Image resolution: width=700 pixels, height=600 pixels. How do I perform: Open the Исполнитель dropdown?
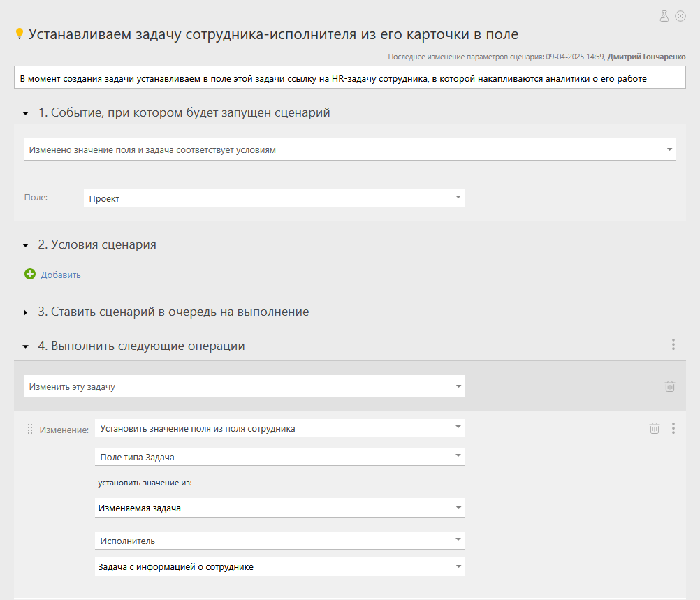(x=280, y=541)
